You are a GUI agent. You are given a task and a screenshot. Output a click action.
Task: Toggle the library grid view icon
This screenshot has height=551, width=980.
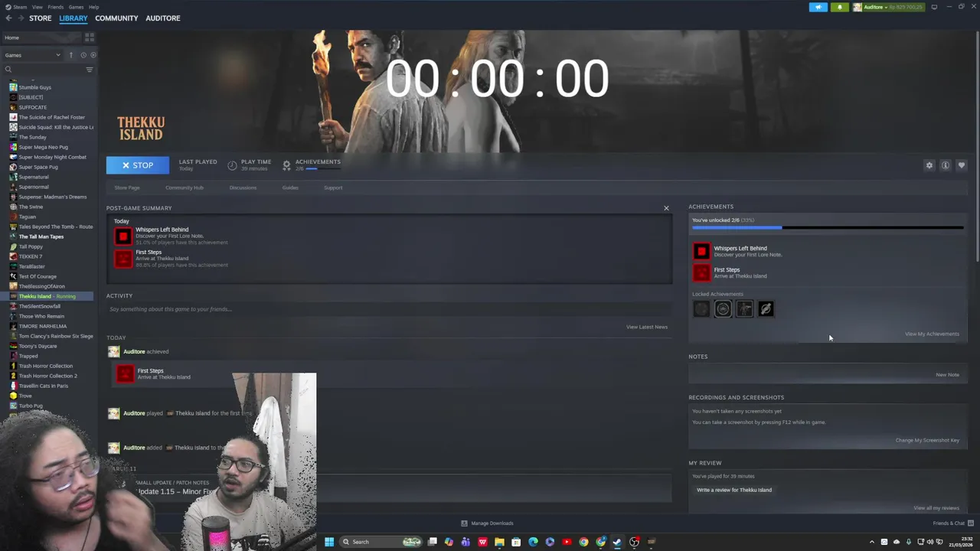tap(90, 37)
